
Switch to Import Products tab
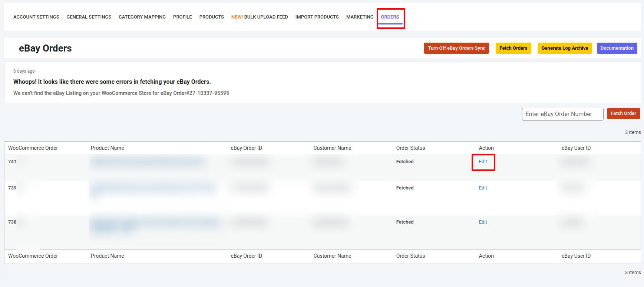[317, 17]
